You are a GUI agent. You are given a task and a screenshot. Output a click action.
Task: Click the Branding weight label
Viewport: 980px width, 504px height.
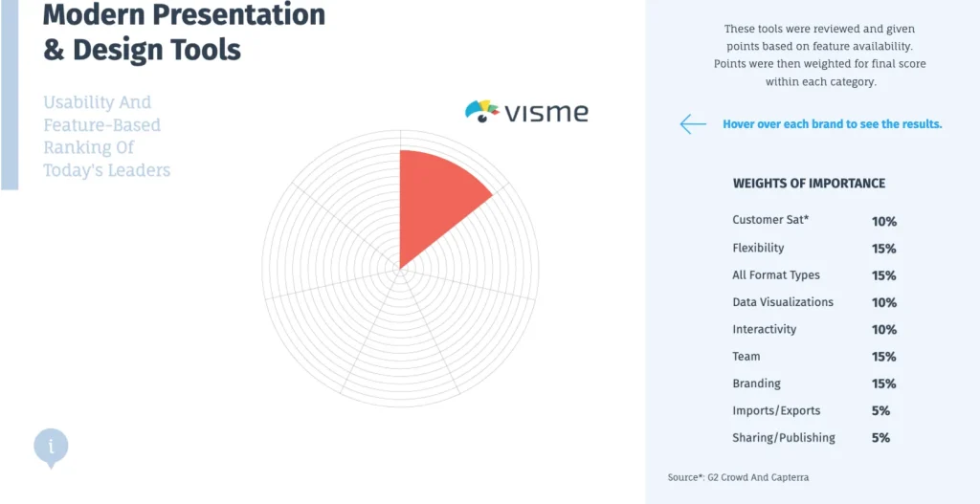coord(756,383)
